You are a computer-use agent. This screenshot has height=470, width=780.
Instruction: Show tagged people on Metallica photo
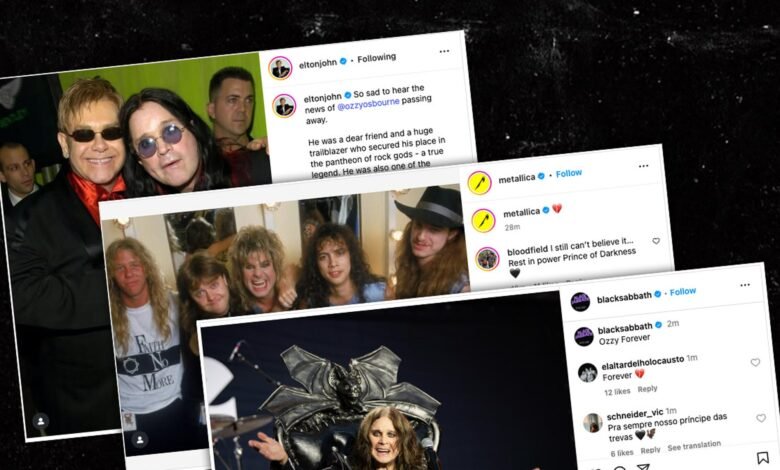click(x=140, y=440)
